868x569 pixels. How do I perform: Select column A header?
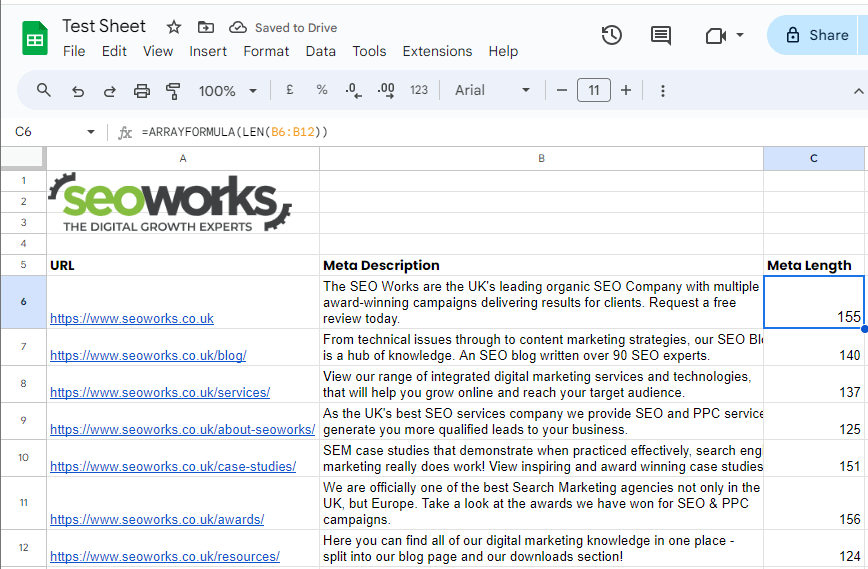[x=183, y=159]
